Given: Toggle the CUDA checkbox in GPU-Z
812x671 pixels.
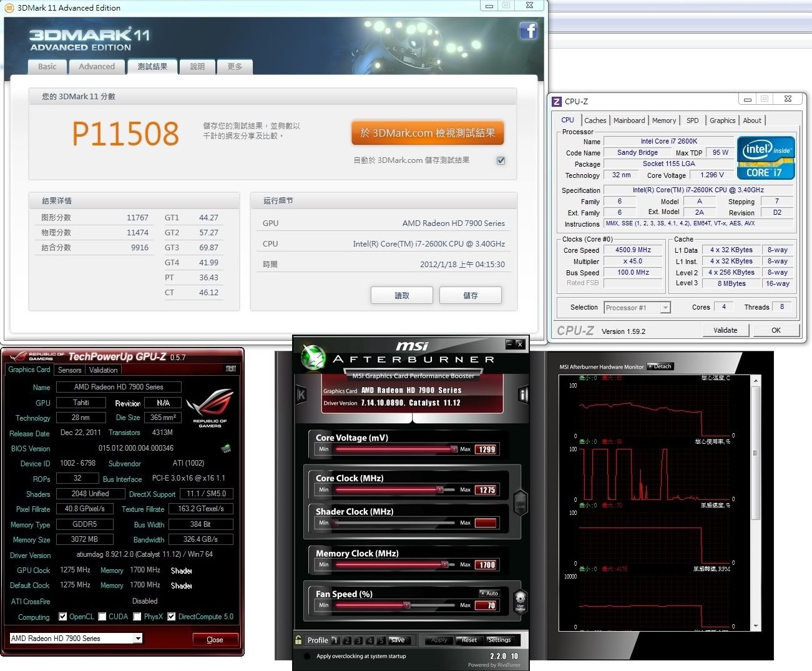Looking at the screenshot, I should pyautogui.click(x=102, y=617).
